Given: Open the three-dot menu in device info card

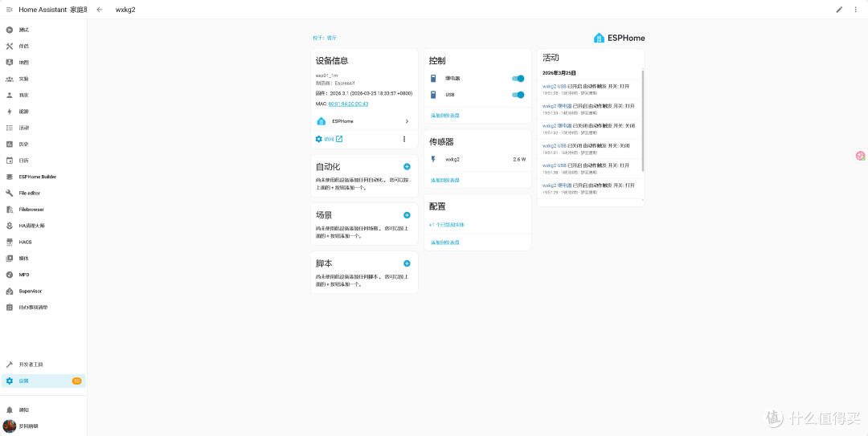Looking at the screenshot, I should click(x=404, y=139).
